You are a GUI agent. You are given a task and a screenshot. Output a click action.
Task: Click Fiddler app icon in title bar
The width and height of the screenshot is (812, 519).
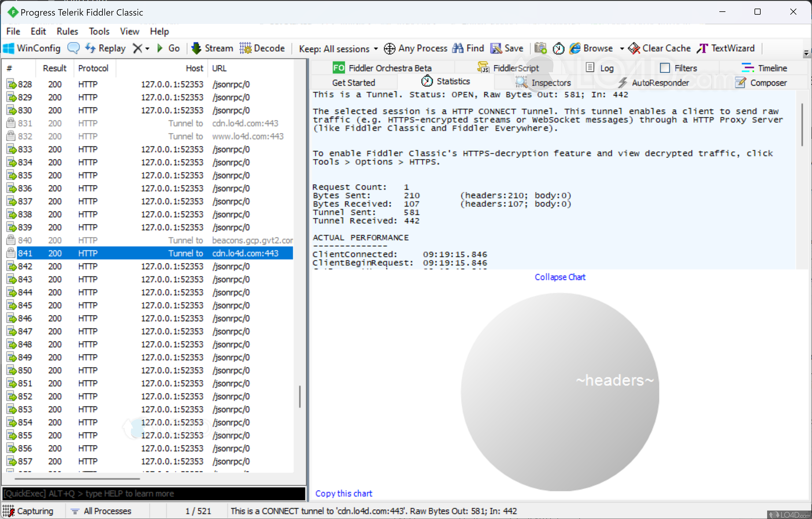[x=13, y=12]
